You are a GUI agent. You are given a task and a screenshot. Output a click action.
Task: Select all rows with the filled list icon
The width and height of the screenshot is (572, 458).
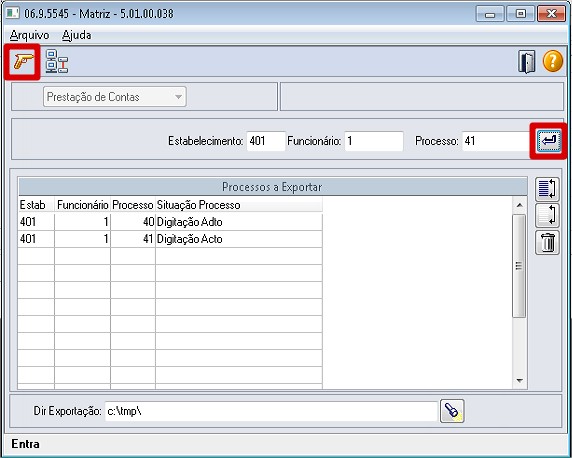point(547,189)
